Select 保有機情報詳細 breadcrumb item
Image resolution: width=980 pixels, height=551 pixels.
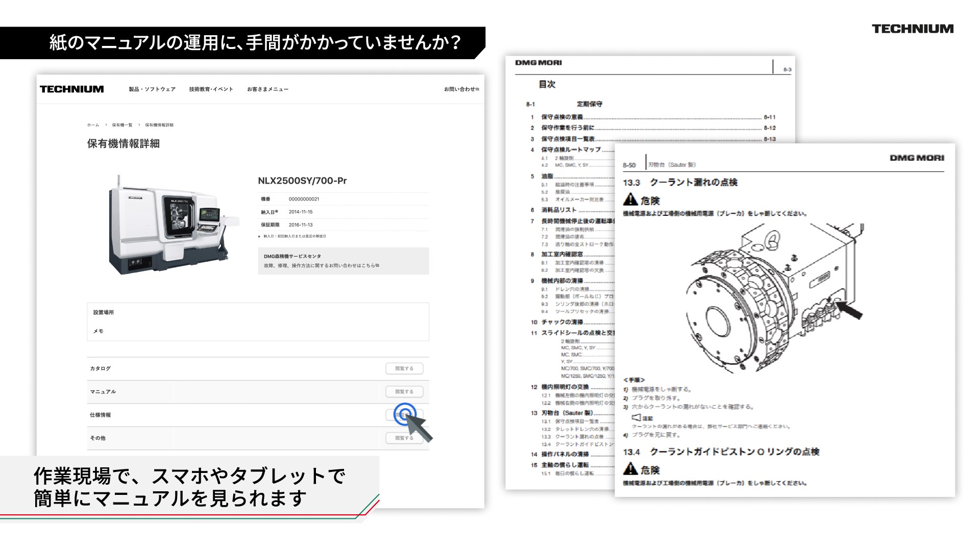pos(159,125)
